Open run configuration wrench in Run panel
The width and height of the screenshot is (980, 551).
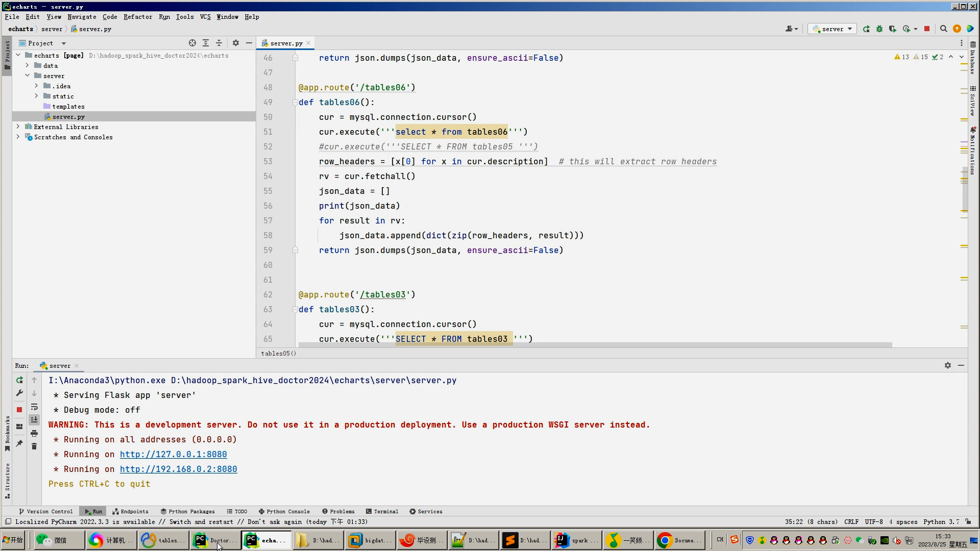[19, 393]
